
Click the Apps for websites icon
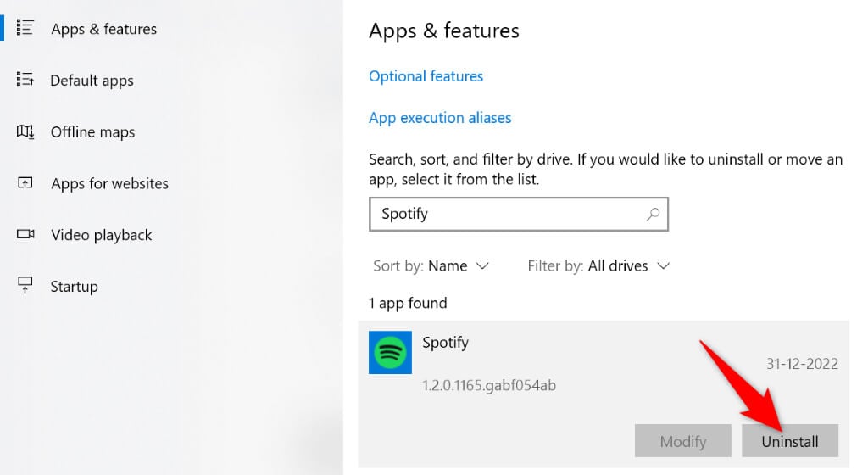[x=25, y=183]
